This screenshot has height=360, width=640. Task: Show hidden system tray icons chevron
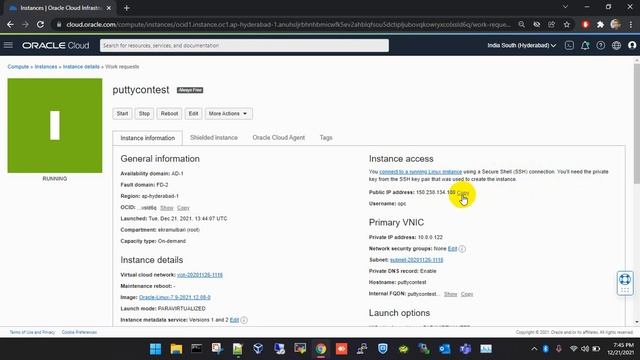pos(534,349)
